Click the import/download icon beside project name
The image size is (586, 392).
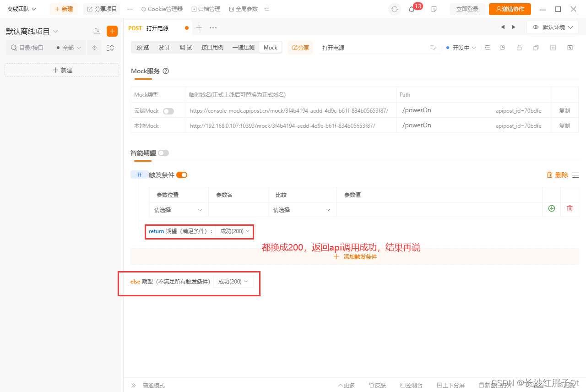click(x=97, y=31)
